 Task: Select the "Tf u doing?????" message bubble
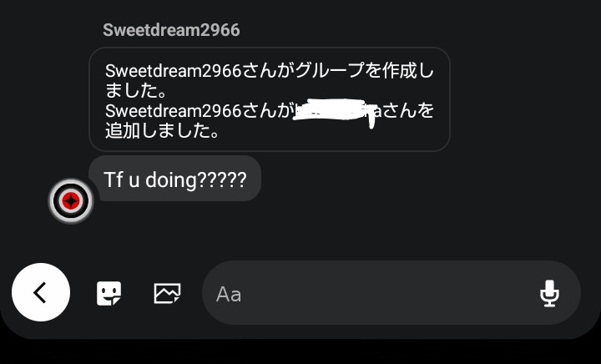point(174,179)
